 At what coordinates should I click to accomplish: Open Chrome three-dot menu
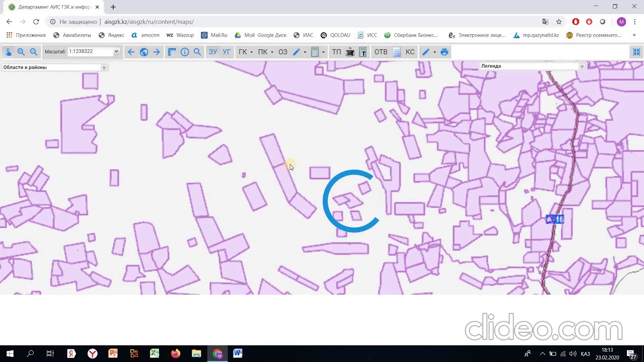pyautogui.click(x=635, y=22)
